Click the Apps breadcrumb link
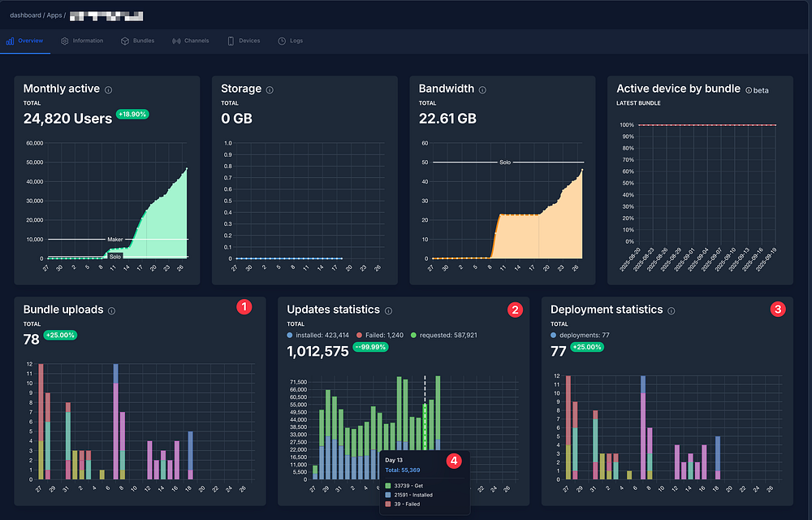 tap(54, 15)
